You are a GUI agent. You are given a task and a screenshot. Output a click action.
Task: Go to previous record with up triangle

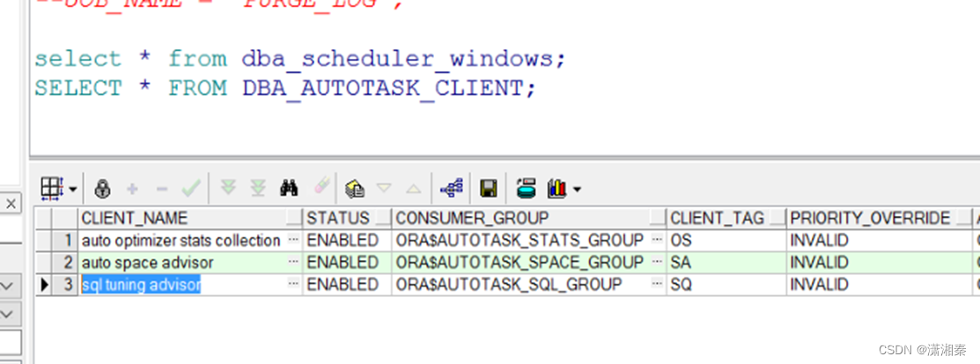click(414, 189)
